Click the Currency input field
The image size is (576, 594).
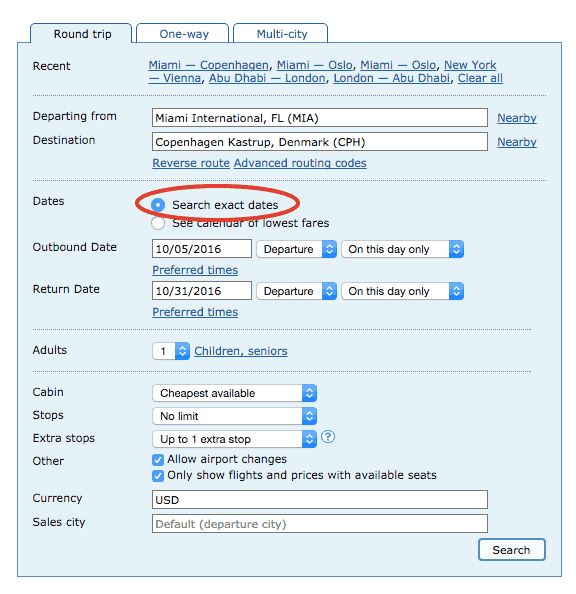click(x=320, y=500)
